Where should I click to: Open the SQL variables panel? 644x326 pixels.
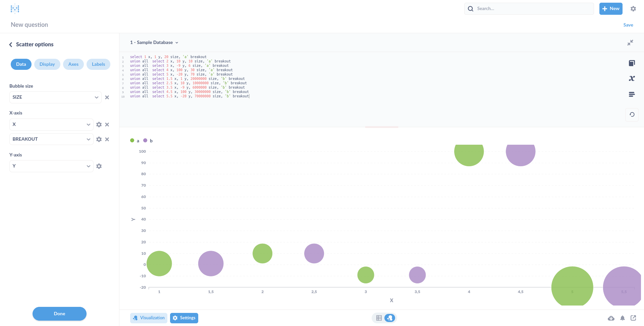632,79
